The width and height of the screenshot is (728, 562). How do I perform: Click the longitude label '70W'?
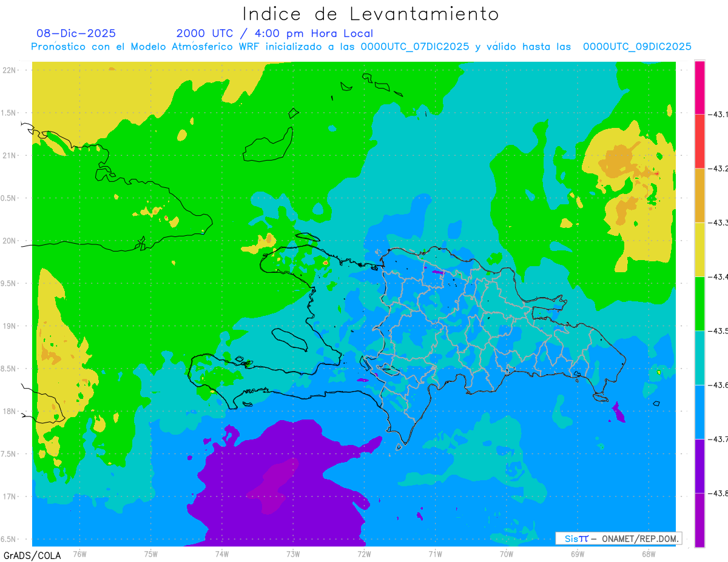pos(507,554)
